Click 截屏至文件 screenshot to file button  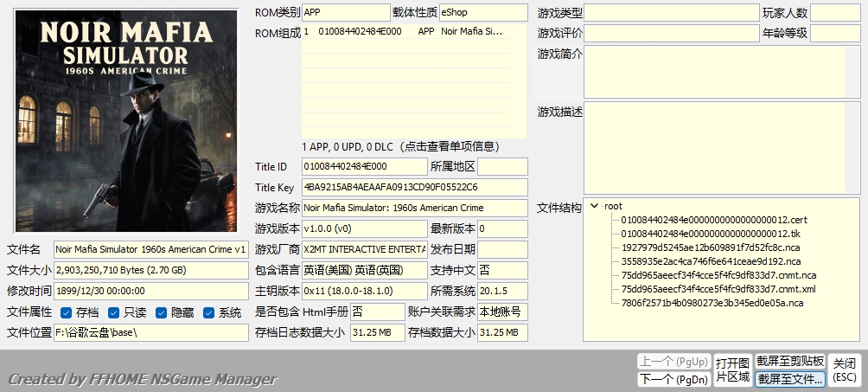pyautogui.click(x=790, y=378)
